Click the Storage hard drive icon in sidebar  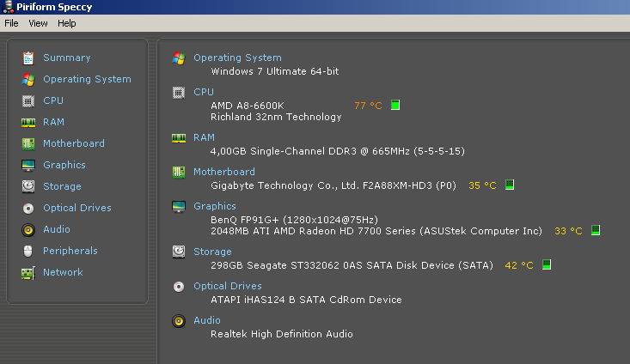pyautogui.click(x=28, y=186)
